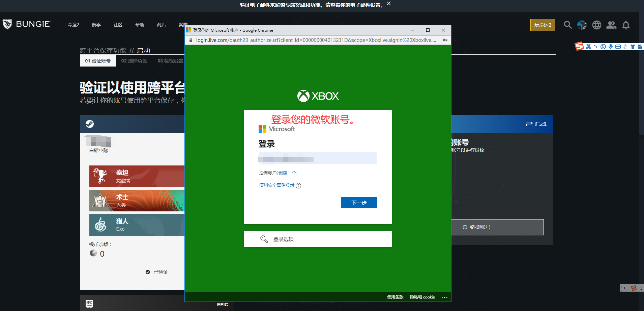This screenshot has width=644, height=311.
Task: Click the user avatar icon in header
Action: tap(582, 25)
